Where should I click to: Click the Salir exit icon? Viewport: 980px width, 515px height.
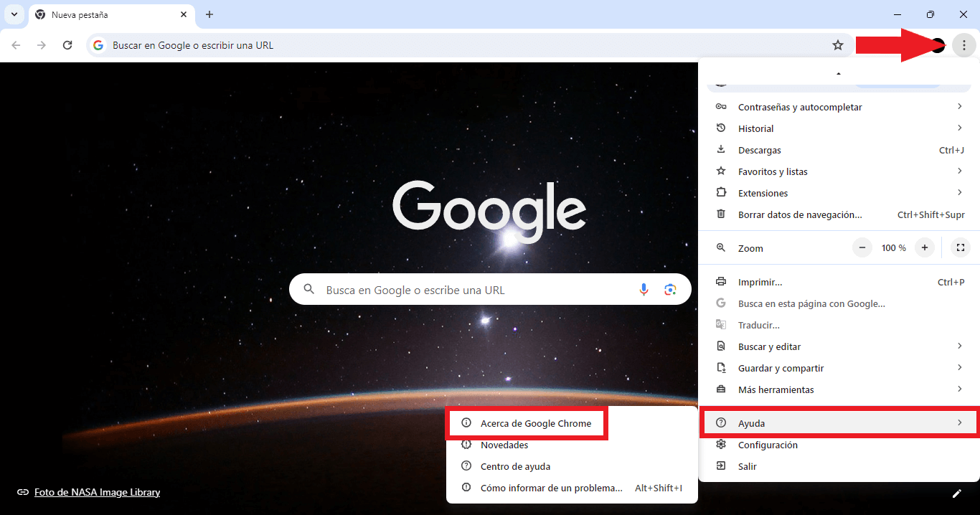(x=722, y=466)
